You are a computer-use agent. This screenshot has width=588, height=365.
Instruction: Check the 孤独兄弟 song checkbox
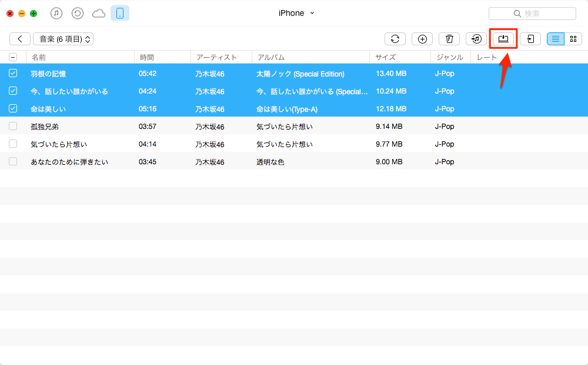coord(13,126)
